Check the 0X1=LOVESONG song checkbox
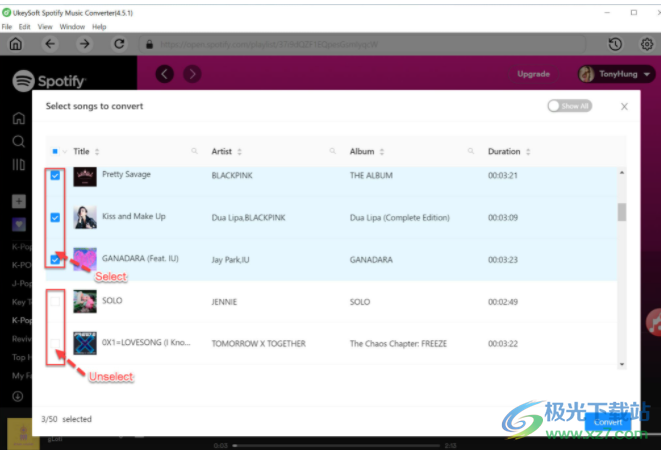Screen dimensions: 661x450 click(x=55, y=343)
